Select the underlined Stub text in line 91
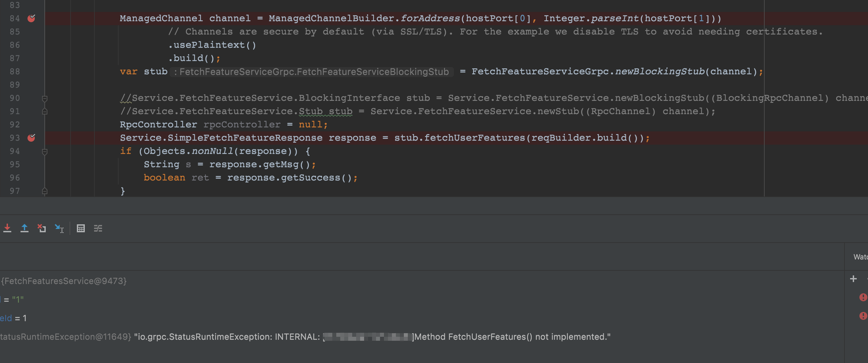Image resolution: width=868 pixels, height=363 pixels. tap(325, 111)
